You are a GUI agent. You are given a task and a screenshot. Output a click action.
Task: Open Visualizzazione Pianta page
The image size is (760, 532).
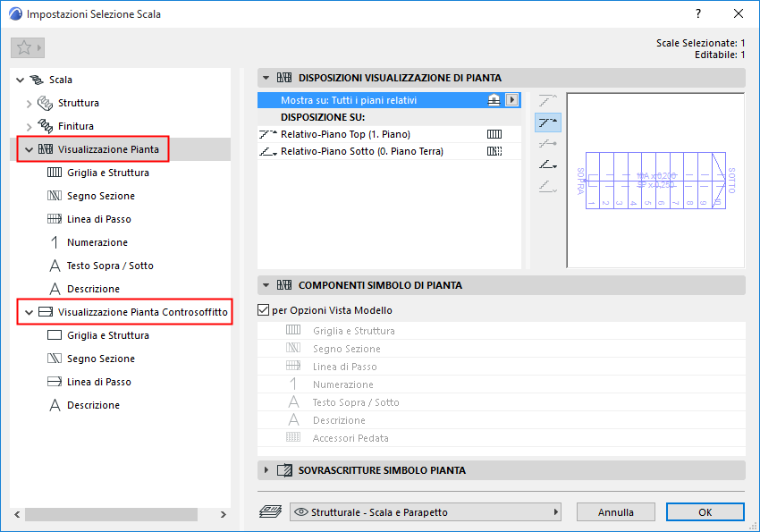108,149
